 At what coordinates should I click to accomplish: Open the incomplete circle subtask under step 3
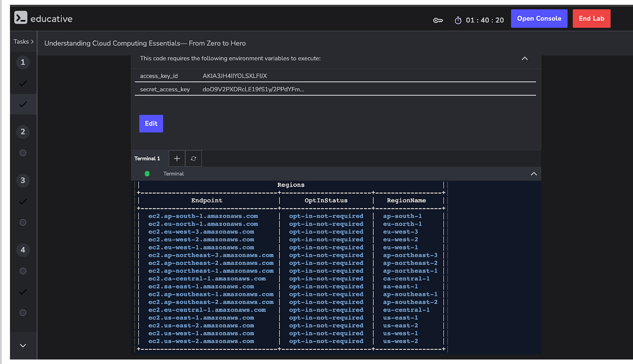point(23,222)
